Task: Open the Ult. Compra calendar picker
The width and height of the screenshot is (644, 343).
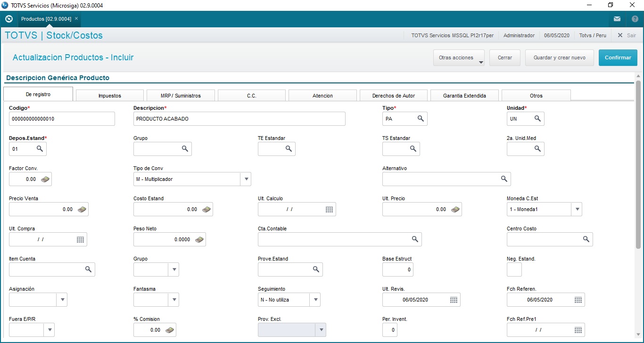Action: tap(80, 239)
